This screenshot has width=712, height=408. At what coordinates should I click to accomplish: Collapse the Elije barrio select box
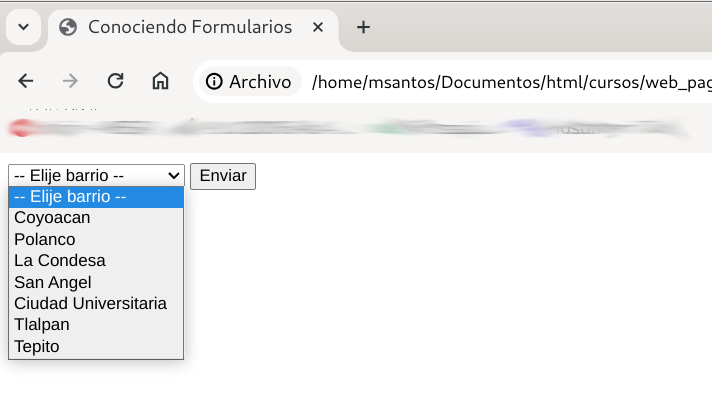(x=96, y=175)
